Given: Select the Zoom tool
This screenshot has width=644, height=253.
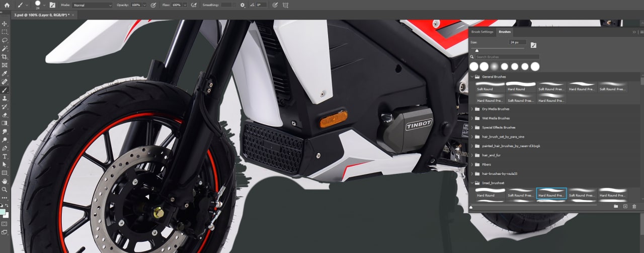Looking at the screenshot, I should [5, 189].
